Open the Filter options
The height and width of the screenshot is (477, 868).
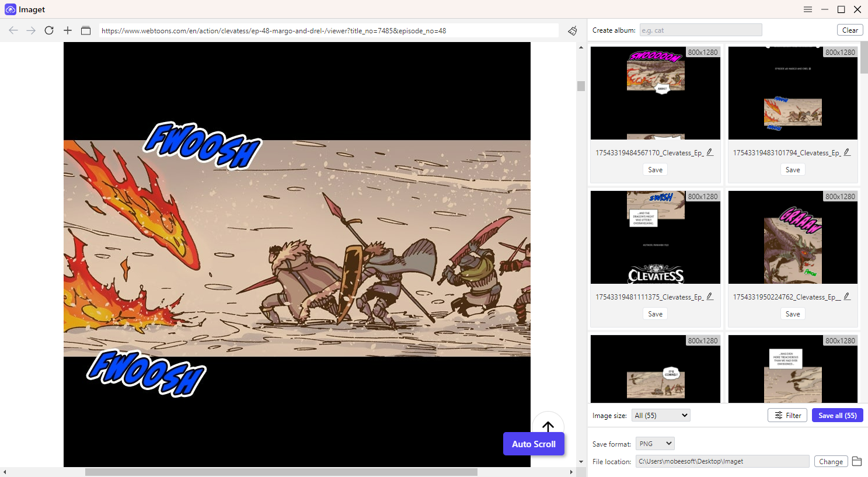pyautogui.click(x=787, y=415)
